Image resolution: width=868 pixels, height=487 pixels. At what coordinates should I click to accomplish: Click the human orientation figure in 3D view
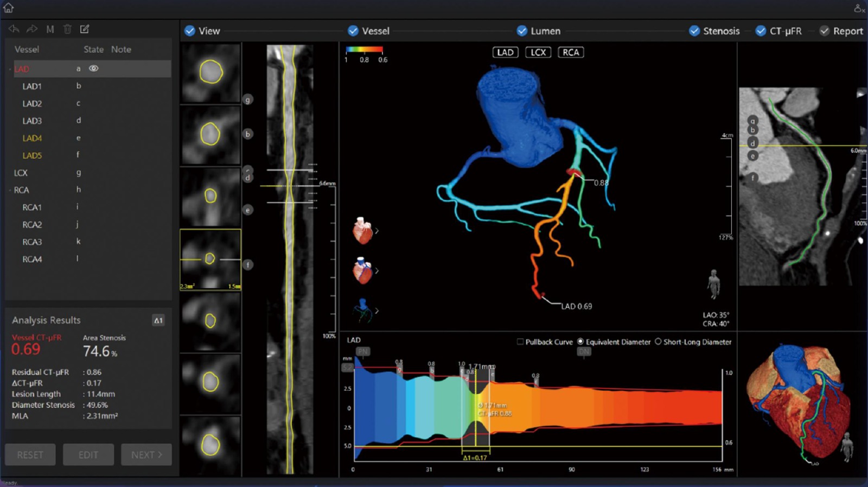pyautogui.click(x=714, y=284)
